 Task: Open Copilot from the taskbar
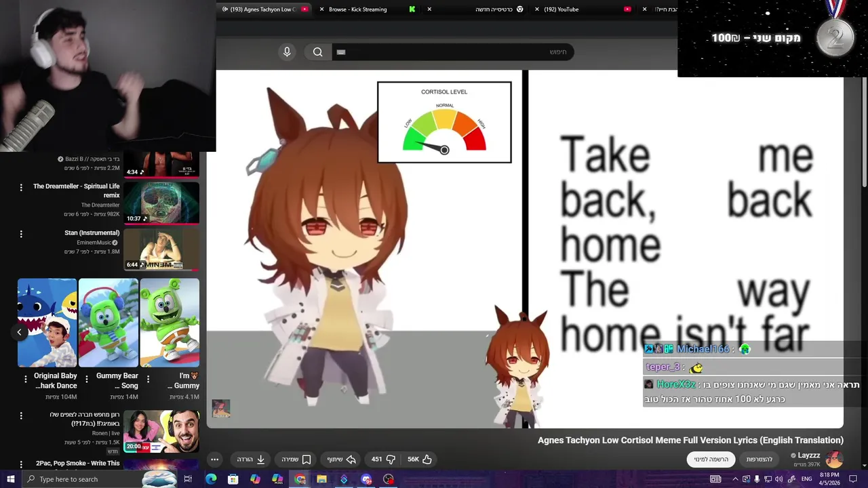pos(255,479)
